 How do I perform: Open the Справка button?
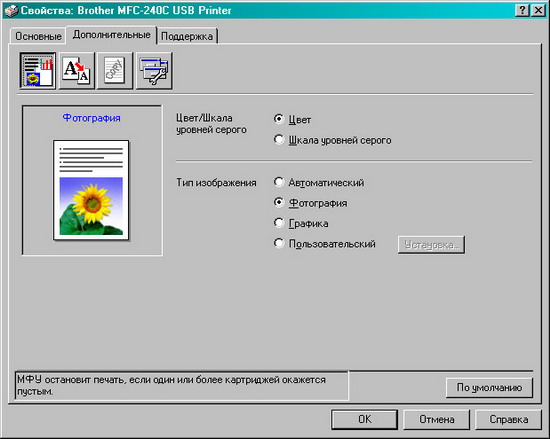pyautogui.click(x=509, y=419)
